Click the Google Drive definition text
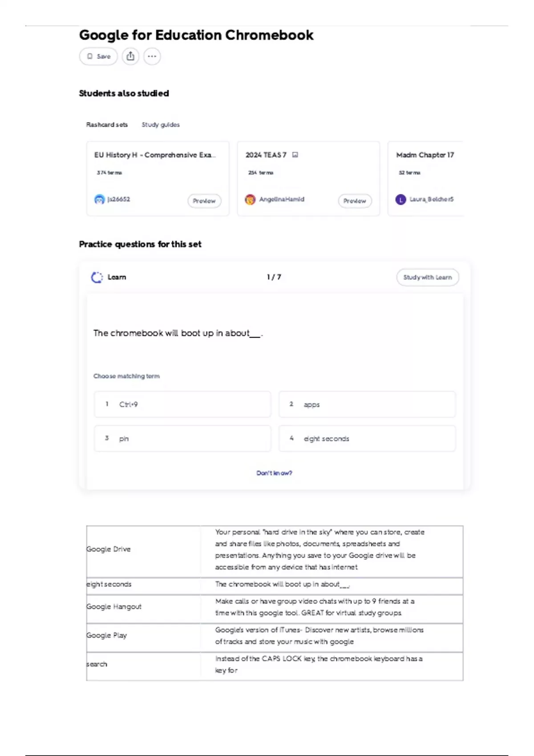This screenshot has width=534, height=756. pos(320,550)
